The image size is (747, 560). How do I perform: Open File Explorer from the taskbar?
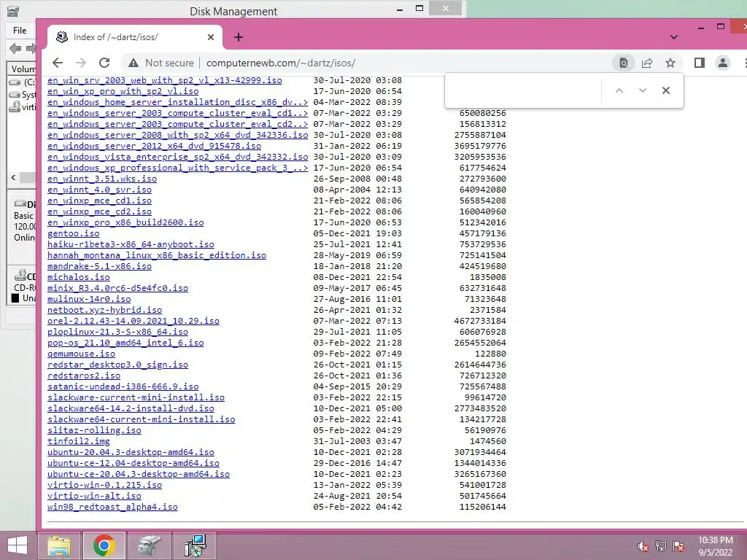[x=58, y=545]
